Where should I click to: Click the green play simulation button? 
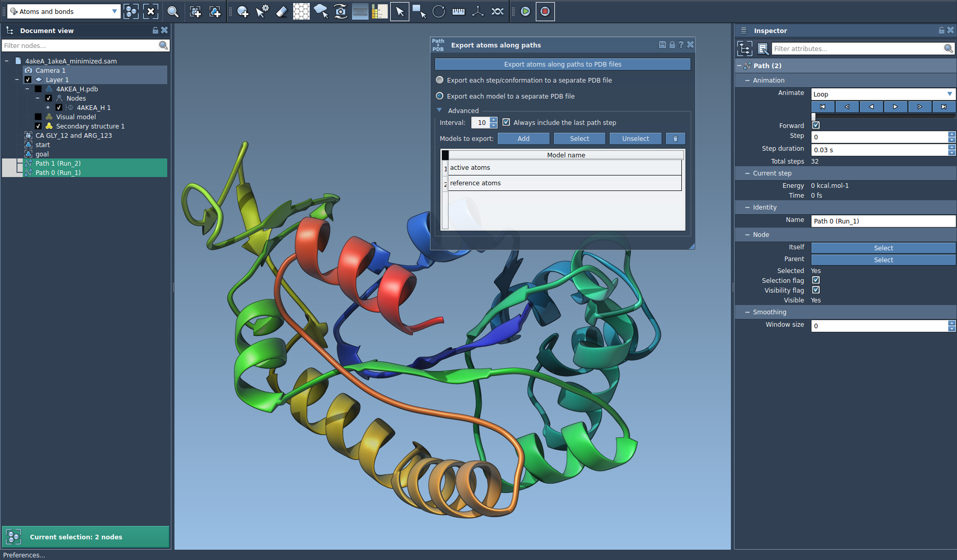pyautogui.click(x=525, y=11)
